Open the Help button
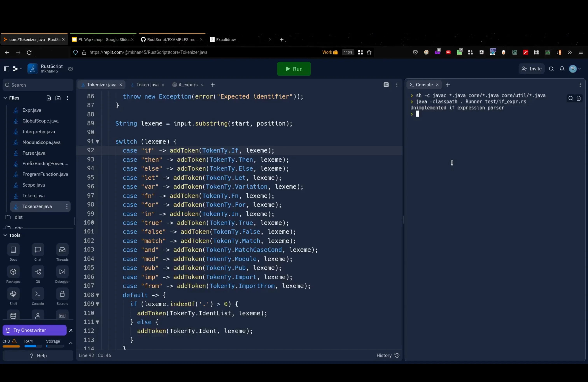The width and height of the screenshot is (588, 382). coord(38,356)
